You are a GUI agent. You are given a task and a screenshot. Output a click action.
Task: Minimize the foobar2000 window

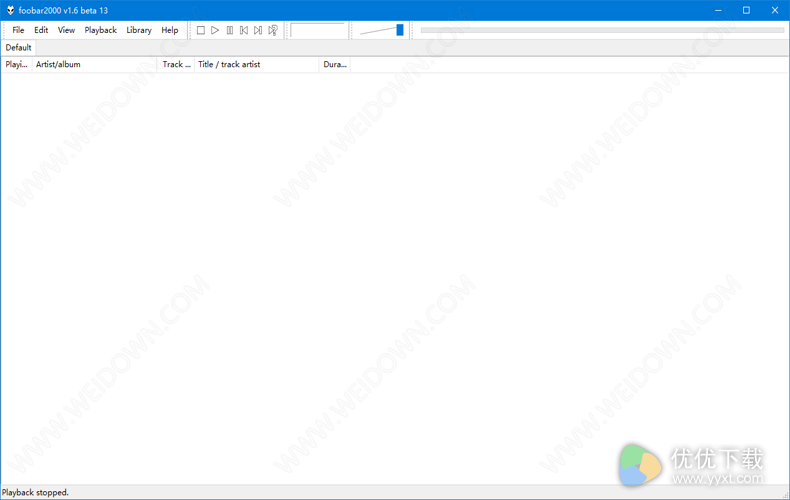pos(718,10)
